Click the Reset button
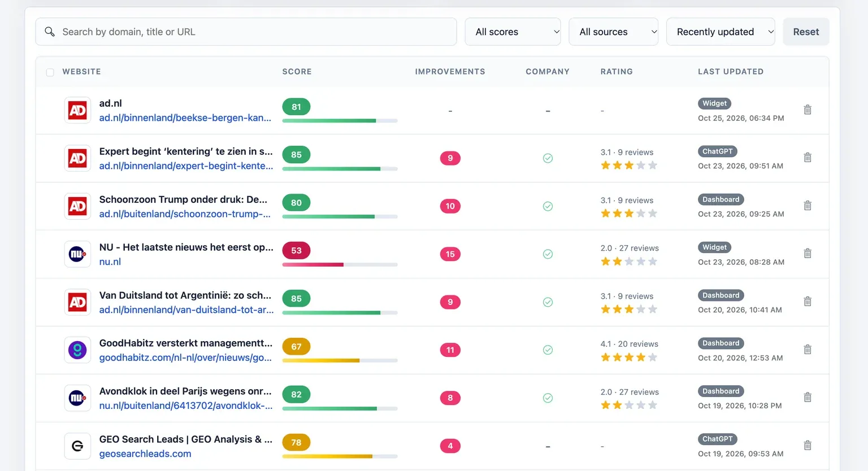 pos(806,32)
